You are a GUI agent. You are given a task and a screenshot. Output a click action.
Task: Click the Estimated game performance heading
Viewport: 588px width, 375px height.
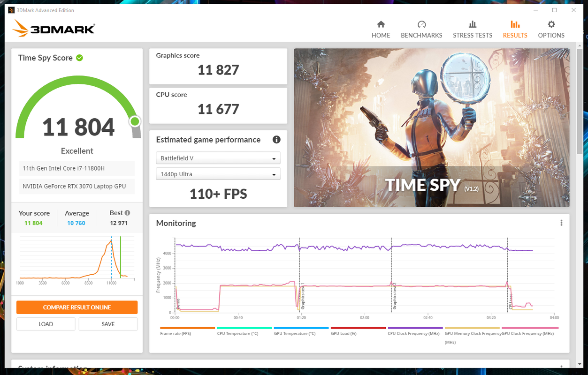(208, 140)
